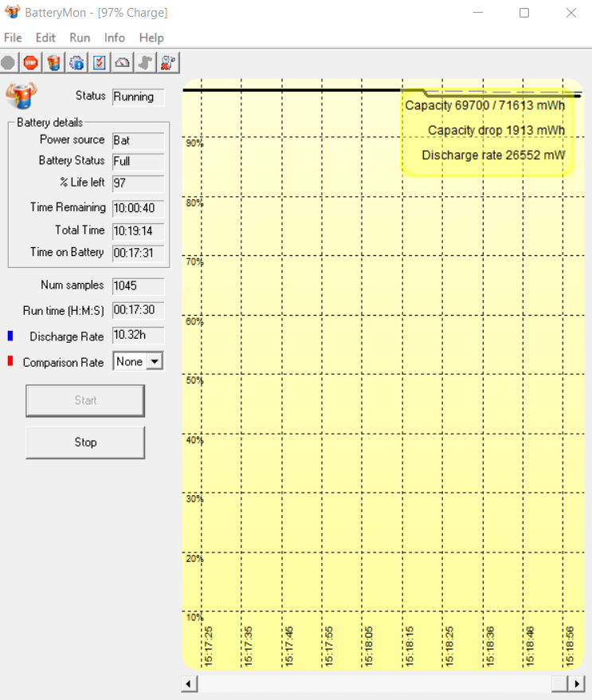The height and width of the screenshot is (700, 592).
Task: Expand the Comparison Rate dropdown arrow
Action: click(155, 361)
